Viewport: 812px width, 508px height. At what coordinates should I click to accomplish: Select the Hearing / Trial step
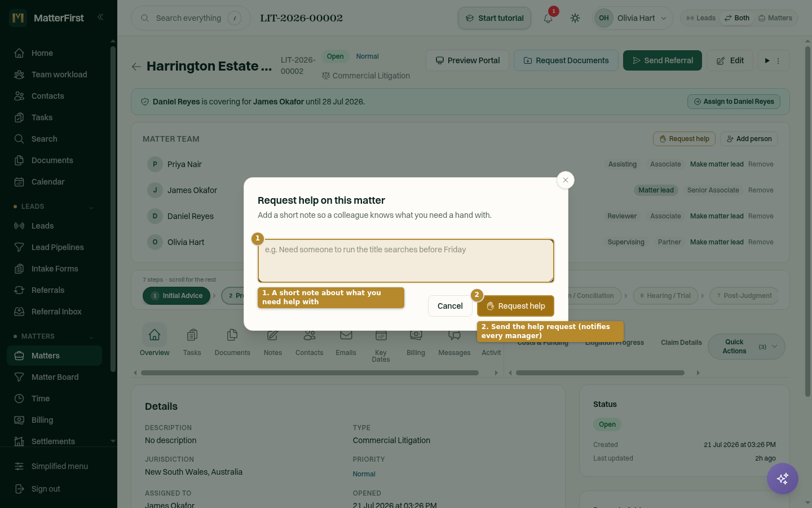(x=665, y=296)
